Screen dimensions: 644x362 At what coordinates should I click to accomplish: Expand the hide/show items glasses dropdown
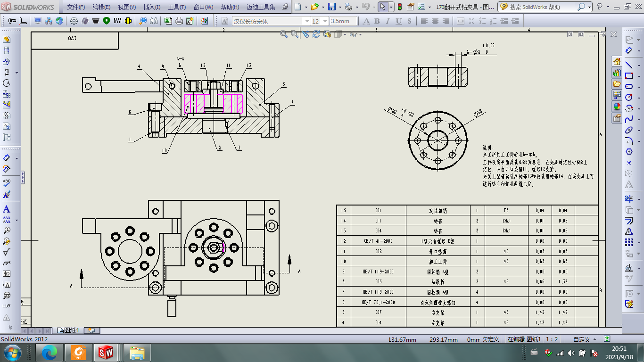coord(361,34)
